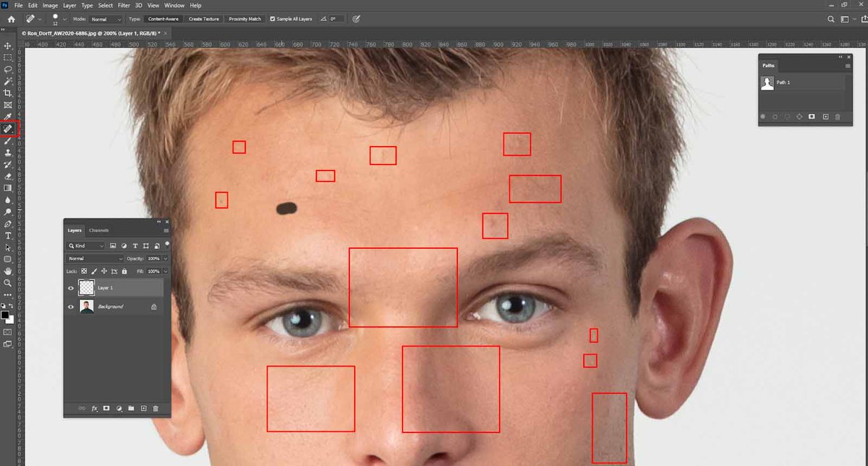This screenshot has height=466, width=868.
Task: Select the Move tool
Action: [8, 46]
